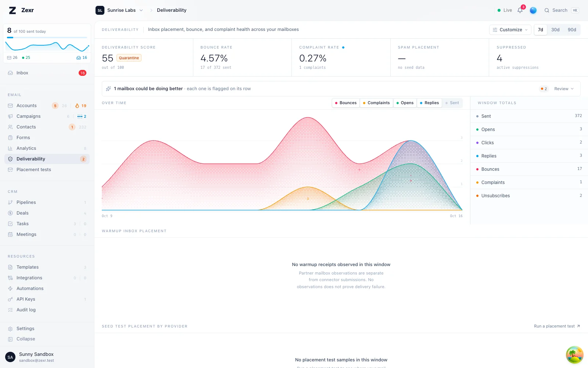Select the 7d time range
588x368 pixels.
(541, 30)
